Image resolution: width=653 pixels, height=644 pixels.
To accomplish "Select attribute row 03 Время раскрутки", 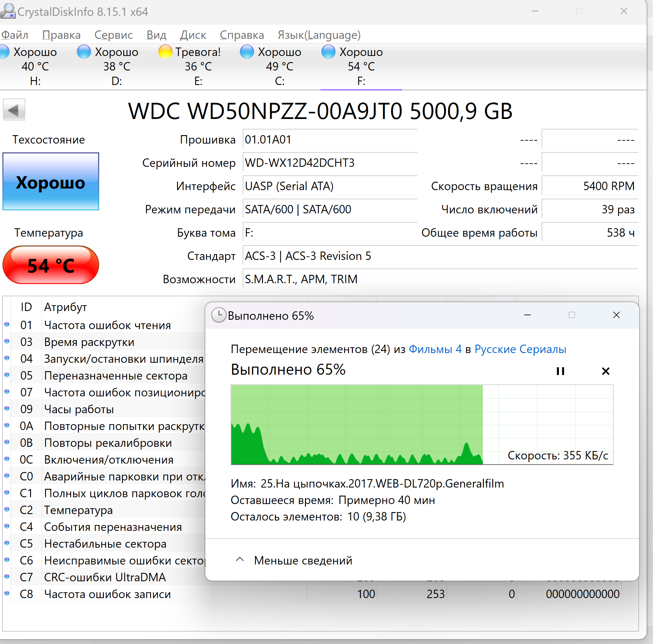I will click(x=104, y=342).
